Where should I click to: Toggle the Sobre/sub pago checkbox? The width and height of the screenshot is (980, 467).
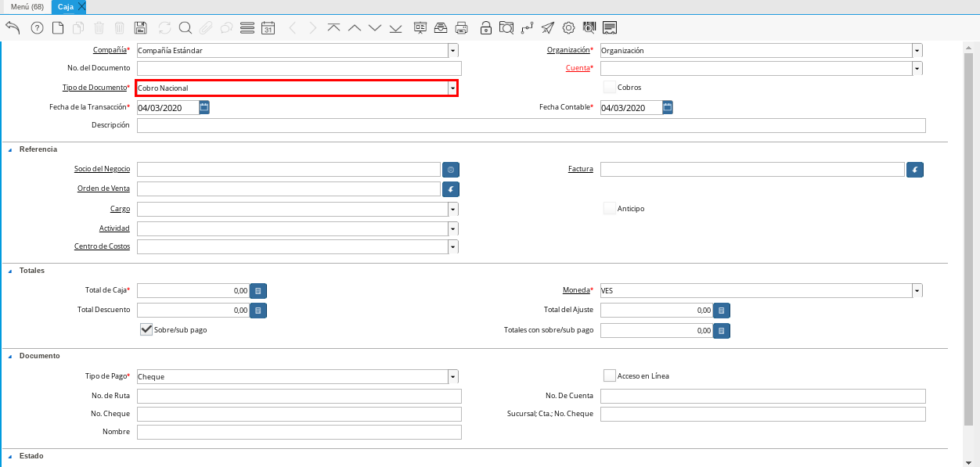[146, 329]
